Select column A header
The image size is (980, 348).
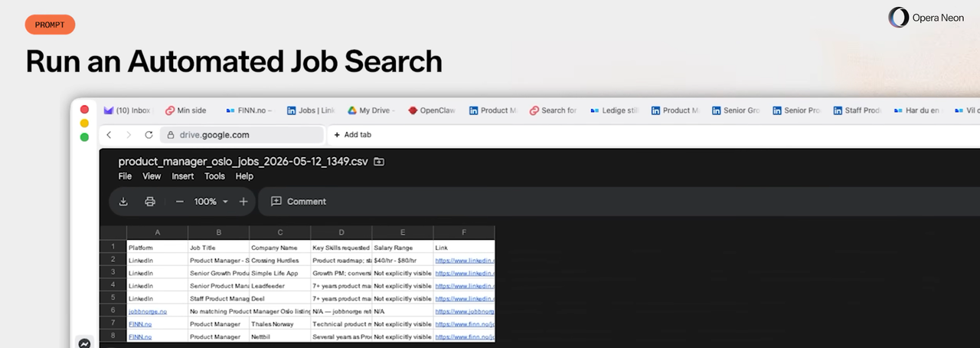(157, 232)
